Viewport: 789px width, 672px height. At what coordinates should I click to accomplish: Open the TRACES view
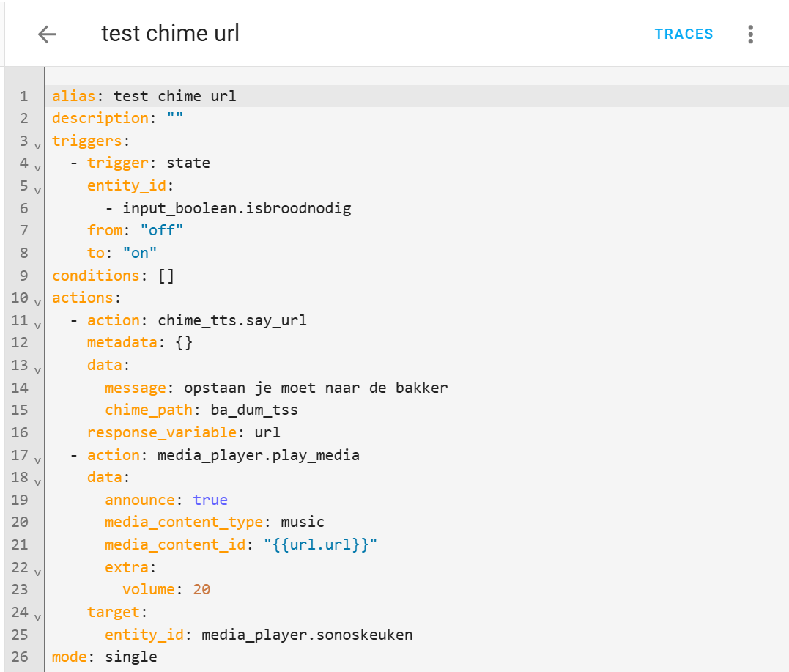pos(684,34)
